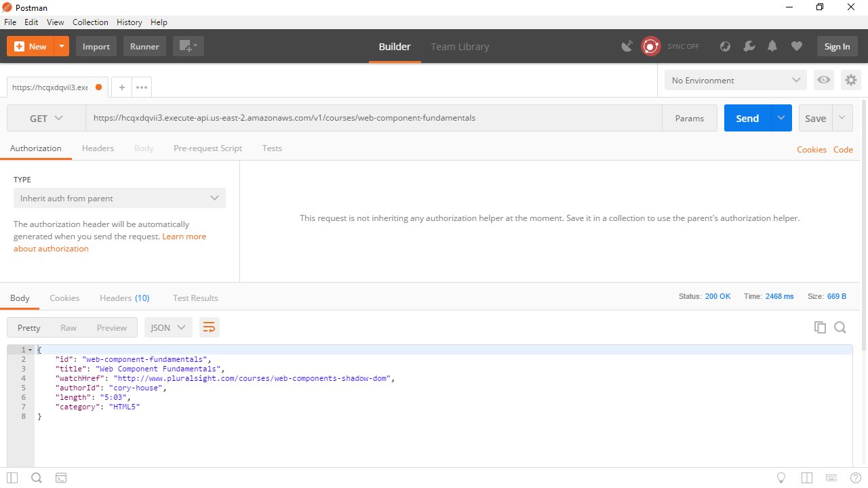Open keyboard shortcuts icon
Screen dimensions: 868x488
tap(831, 478)
